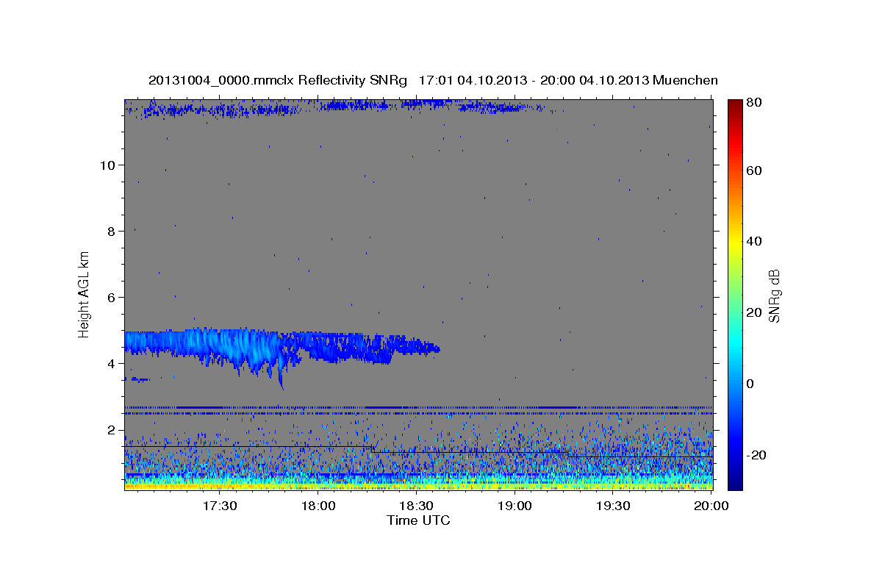Image resolution: width=882 pixels, height=588 pixels.
Task: Click the colorbar value 20 (positive)
Action: (756, 312)
